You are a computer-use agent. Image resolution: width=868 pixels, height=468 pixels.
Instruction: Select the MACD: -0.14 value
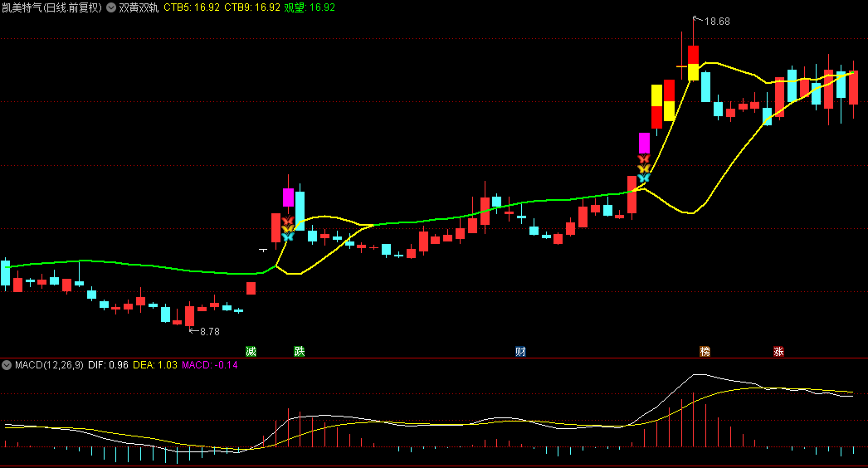[210, 365]
